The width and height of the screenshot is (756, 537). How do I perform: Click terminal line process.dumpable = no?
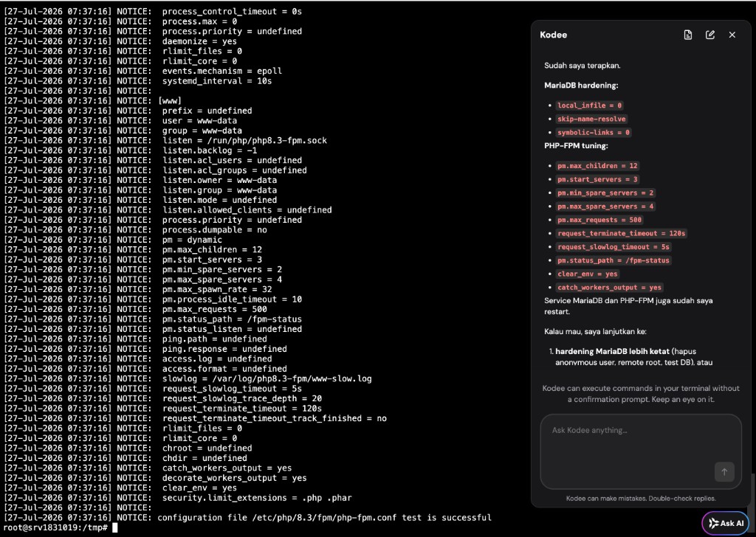(x=135, y=229)
